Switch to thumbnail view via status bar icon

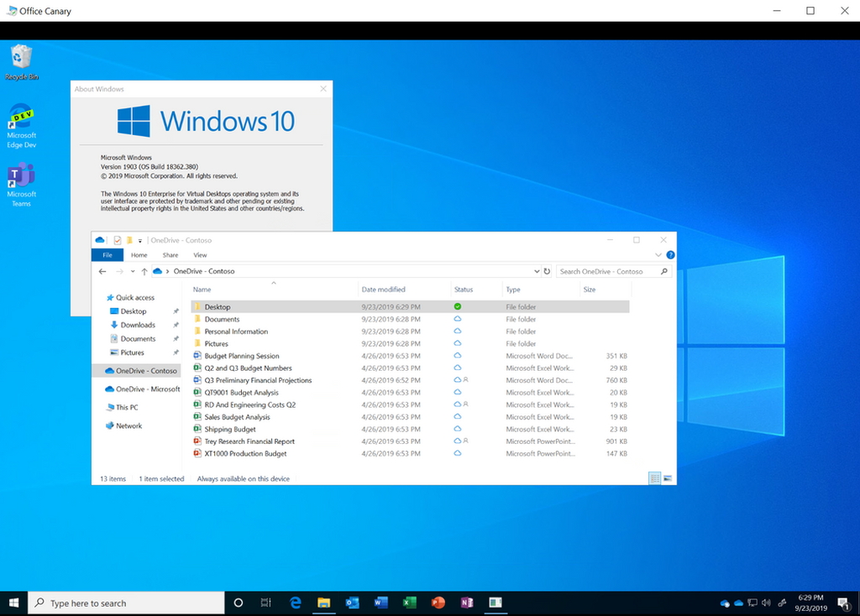point(668,478)
